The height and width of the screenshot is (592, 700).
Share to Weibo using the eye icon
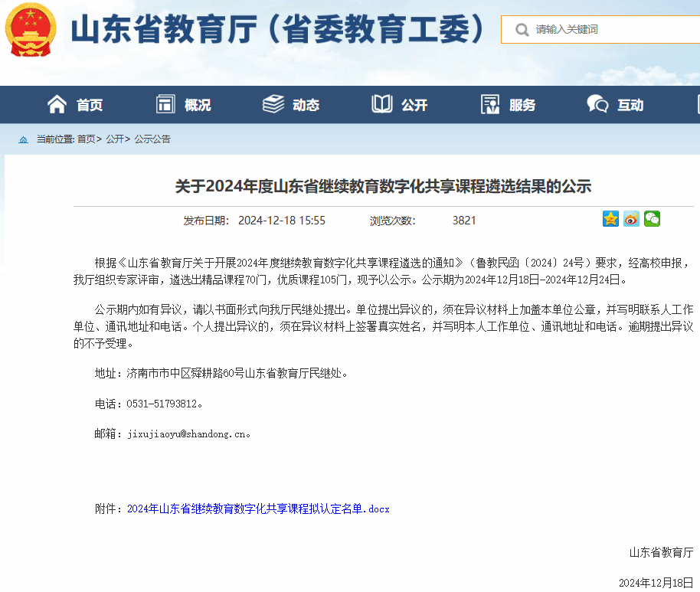(631, 219)
